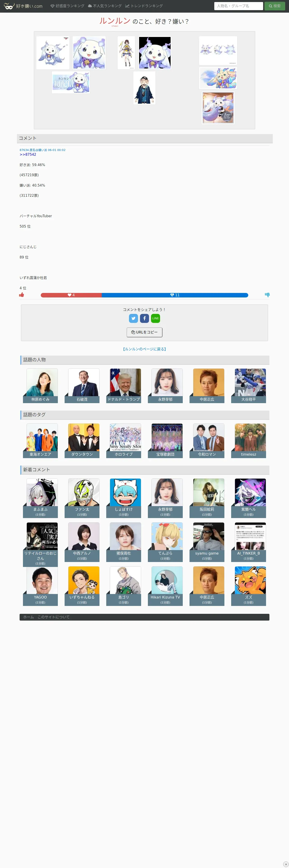Open 島ゴリ comment card
The height and width of the screenshot is (868, 289).
(124, 586)
